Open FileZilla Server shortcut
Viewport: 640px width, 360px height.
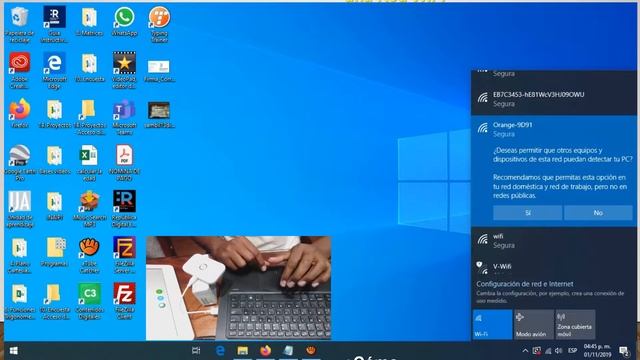pyautogui.click(x=124, y=255)
